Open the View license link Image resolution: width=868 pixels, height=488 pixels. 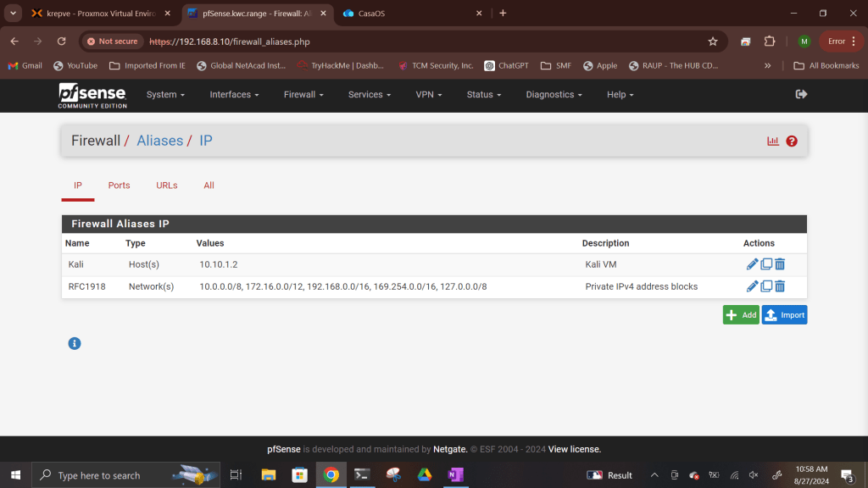pyautogui.click(x=574, y=449)
